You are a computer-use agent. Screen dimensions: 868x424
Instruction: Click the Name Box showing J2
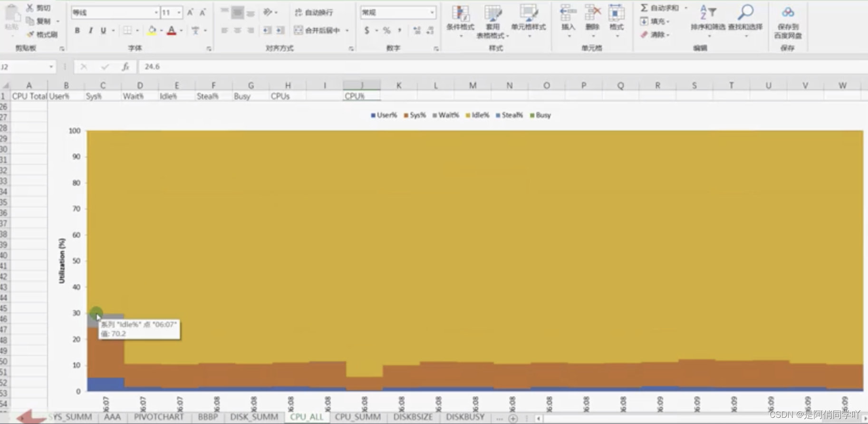pyautogui.click(x=24, y=67)
